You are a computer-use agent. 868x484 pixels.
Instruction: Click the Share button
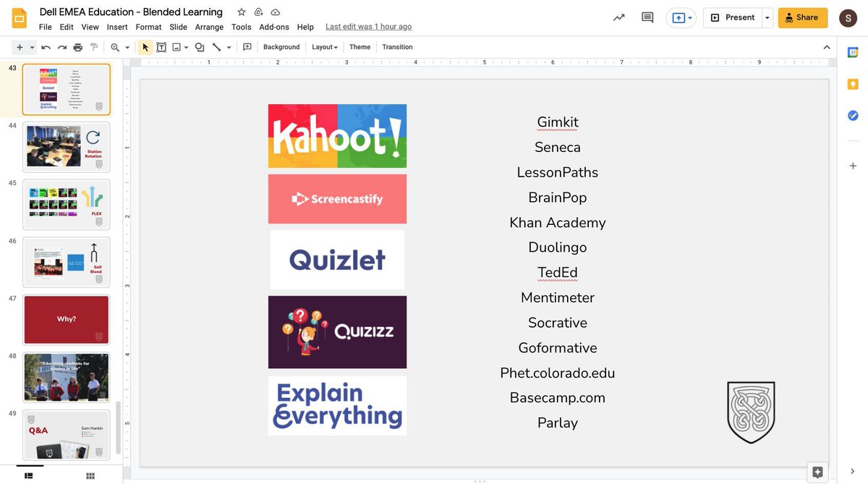click(x=803, y=17)
